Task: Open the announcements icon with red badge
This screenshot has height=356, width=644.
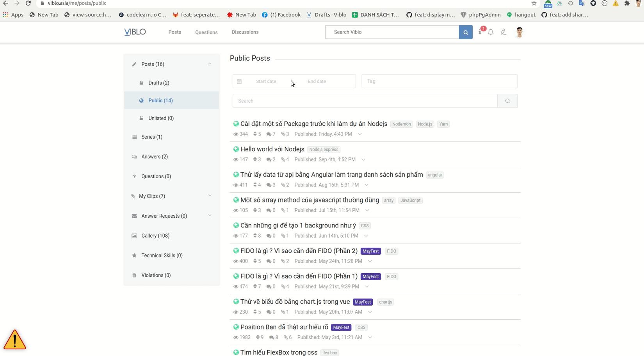Action: (480, 31)
